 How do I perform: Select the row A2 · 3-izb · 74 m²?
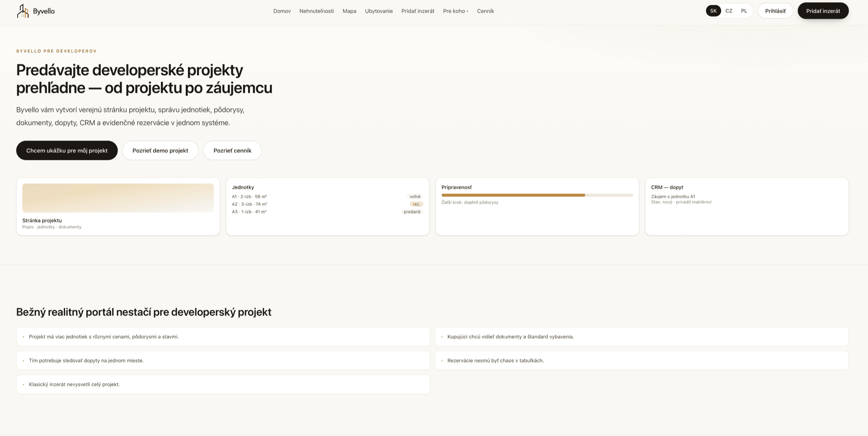coord(250,204)
